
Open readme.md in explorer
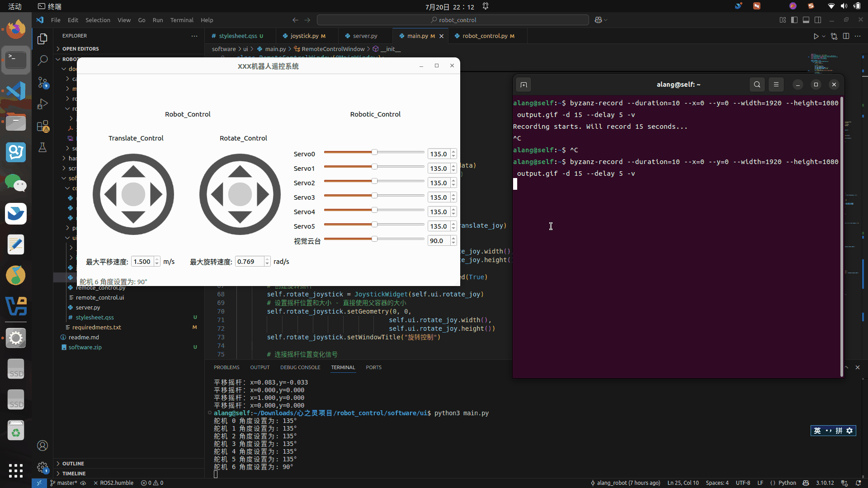[84, 337]
